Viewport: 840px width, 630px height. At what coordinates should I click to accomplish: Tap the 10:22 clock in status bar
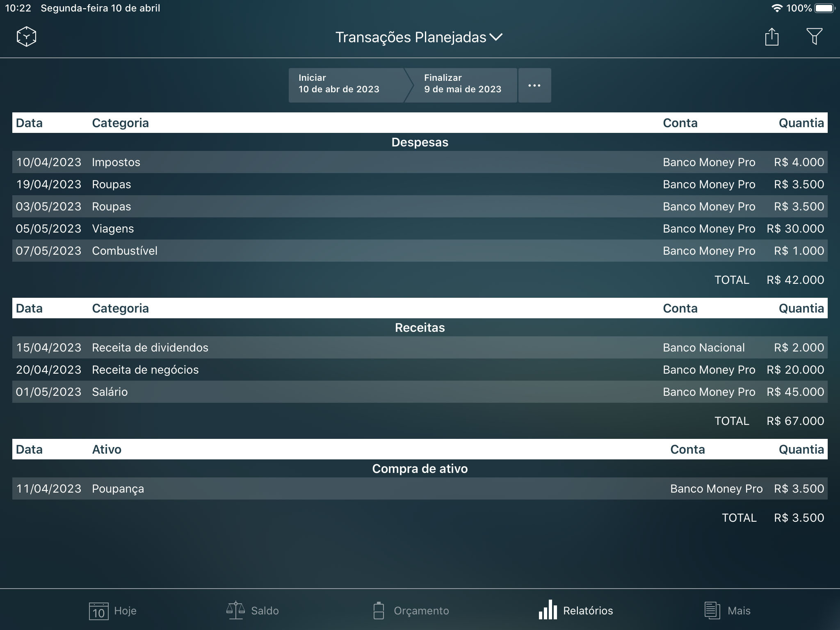coord(18,8)
